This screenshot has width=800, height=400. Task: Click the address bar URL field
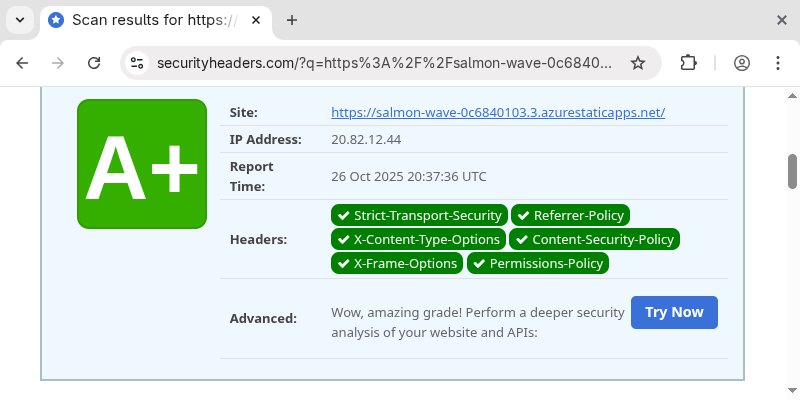(385, 63)
